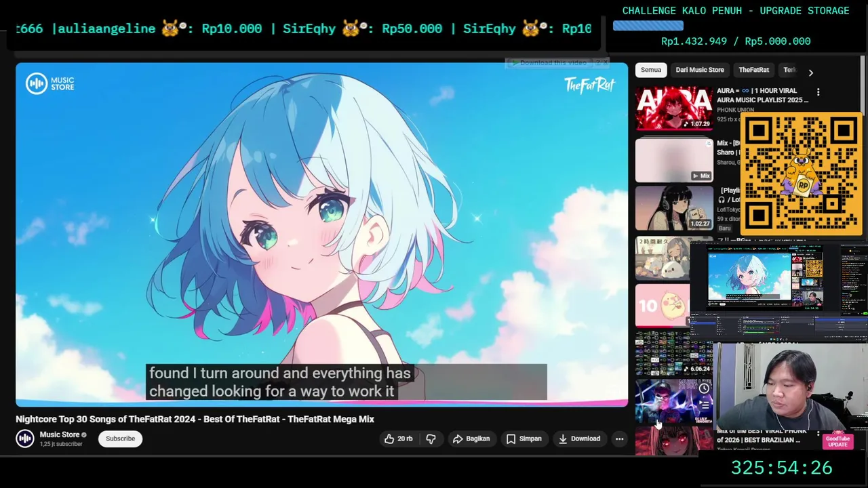Open options menu for AURA video
868x488 pixels.
(818, 91)
